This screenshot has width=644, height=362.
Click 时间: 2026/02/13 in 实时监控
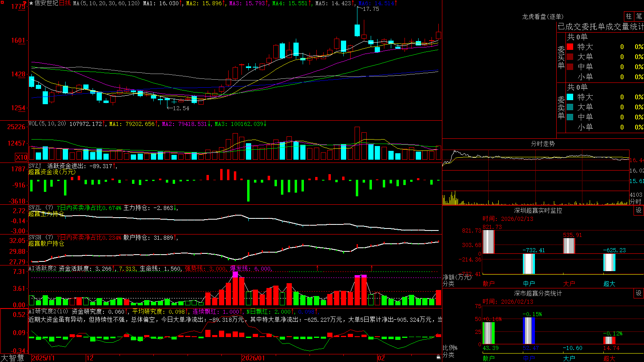pyautogui.click(x=508, y=219)
